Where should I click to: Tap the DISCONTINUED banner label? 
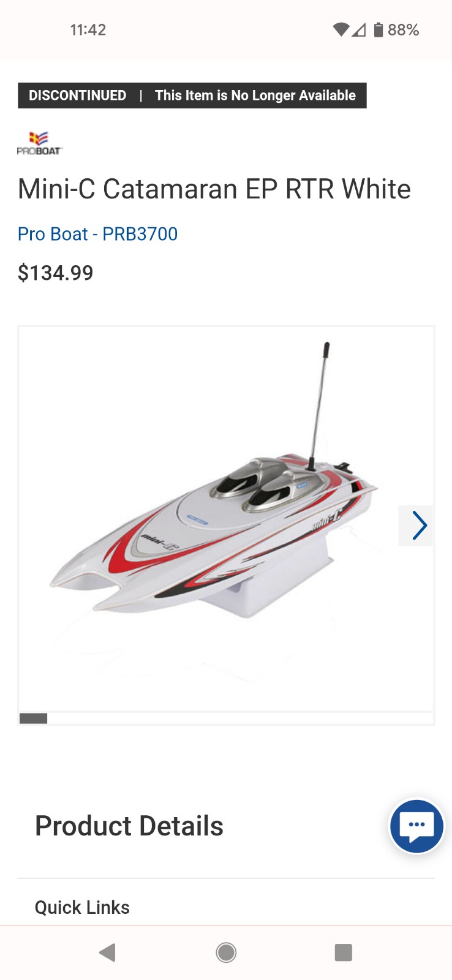coord(78,96)
